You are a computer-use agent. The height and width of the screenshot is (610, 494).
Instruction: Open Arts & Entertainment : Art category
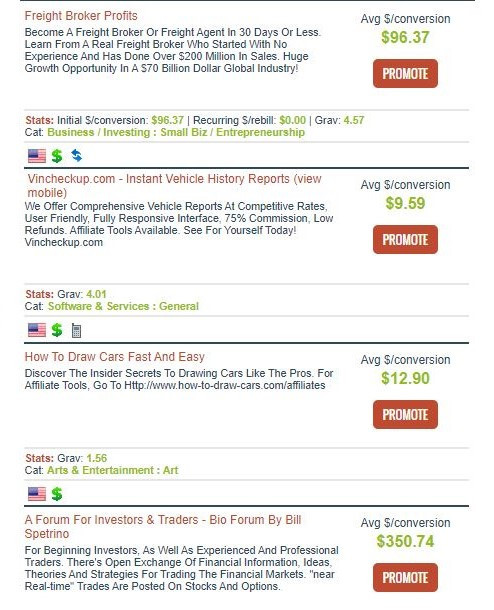pos(112,470)
